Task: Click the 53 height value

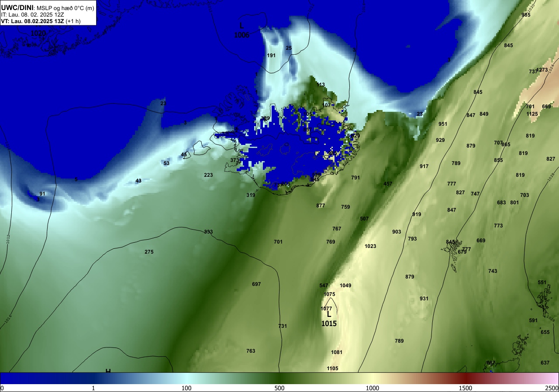Action: 166,163
